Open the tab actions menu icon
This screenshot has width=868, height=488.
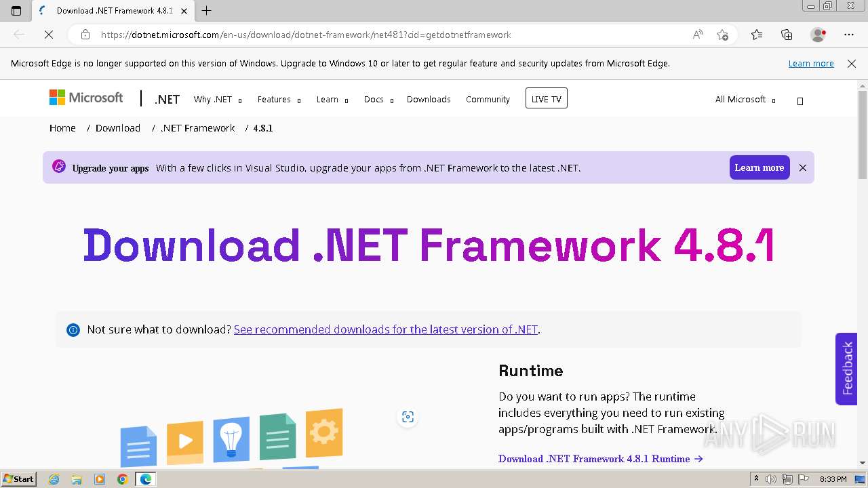pyautogui.click(x=16, y=11)
